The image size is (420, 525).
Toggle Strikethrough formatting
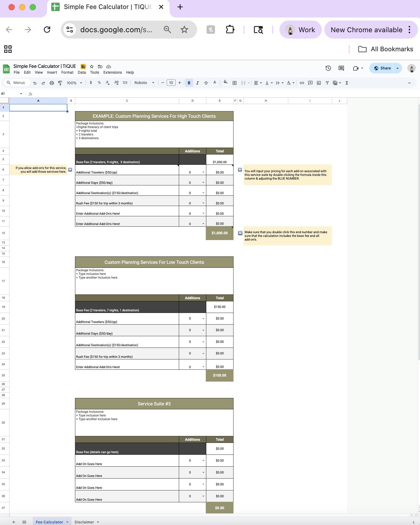(206, 83)
